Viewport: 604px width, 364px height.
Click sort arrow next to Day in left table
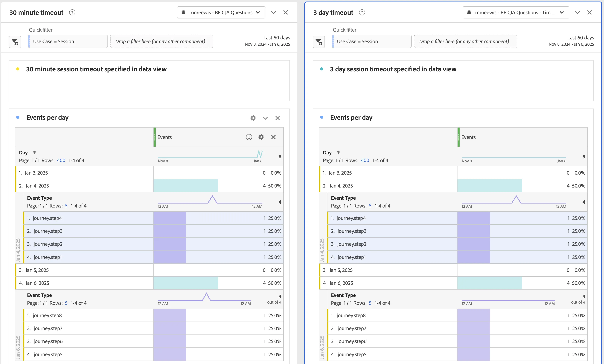[x=34, y=152]
